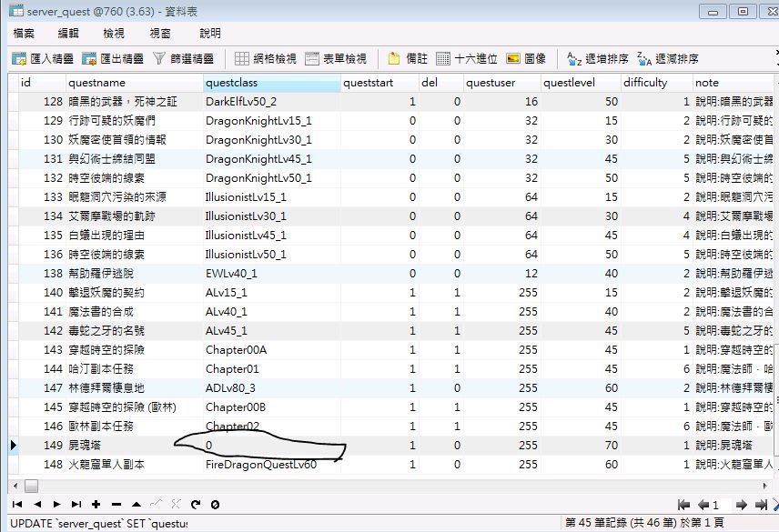The height and width of the screenshot is (532, 779).
Task: Select questname cell 魔法書的合成
Action: coord(134,312)
